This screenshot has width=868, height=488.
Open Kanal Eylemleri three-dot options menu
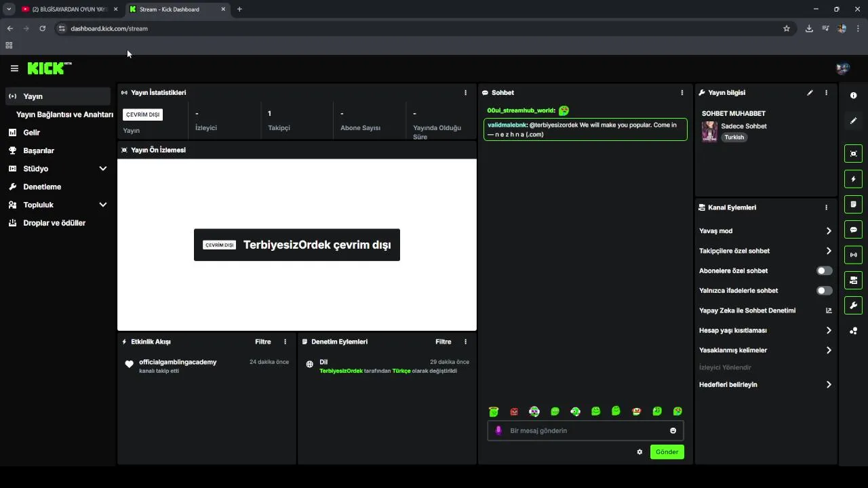[x=826, y=207]
